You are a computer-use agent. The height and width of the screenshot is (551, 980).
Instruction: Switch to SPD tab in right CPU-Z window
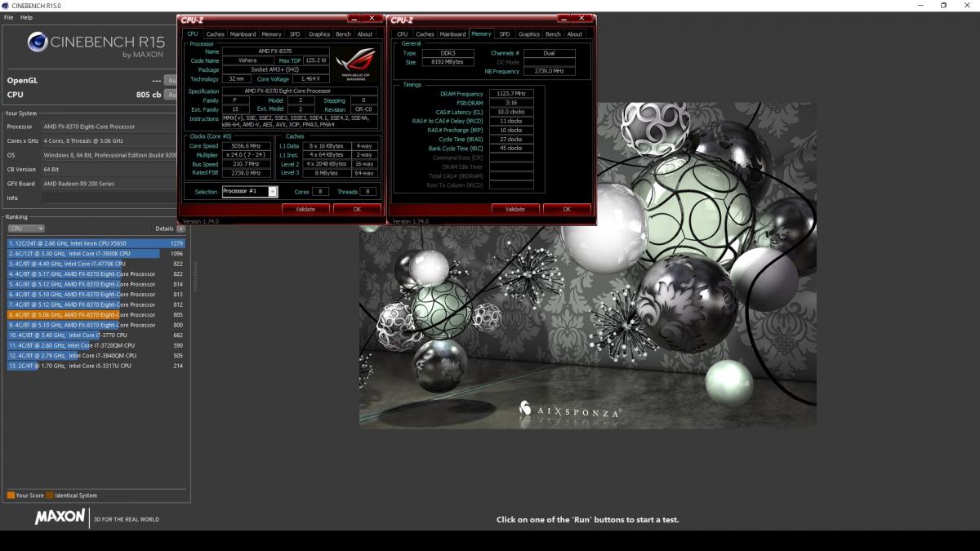(x=505, y=34)
